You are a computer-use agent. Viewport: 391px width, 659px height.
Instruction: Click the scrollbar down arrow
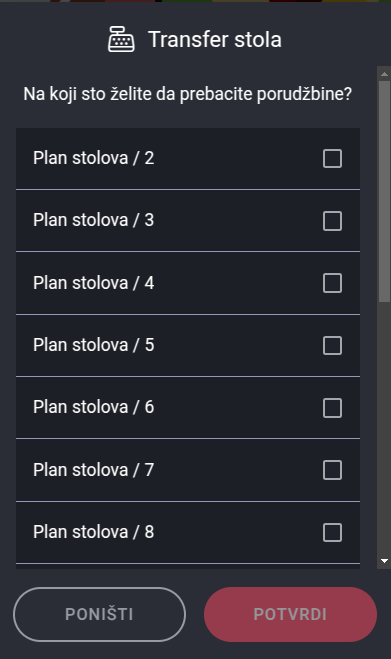click(384, 561)
